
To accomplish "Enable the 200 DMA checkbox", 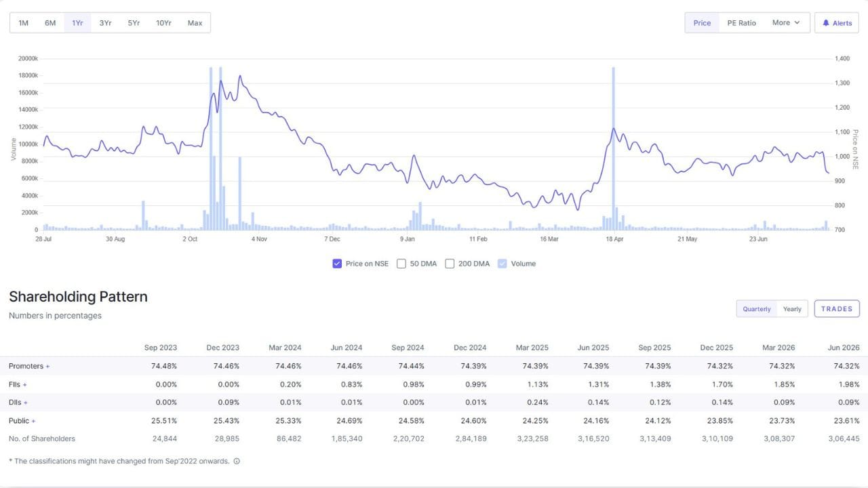I will click(x=450, y=264).
